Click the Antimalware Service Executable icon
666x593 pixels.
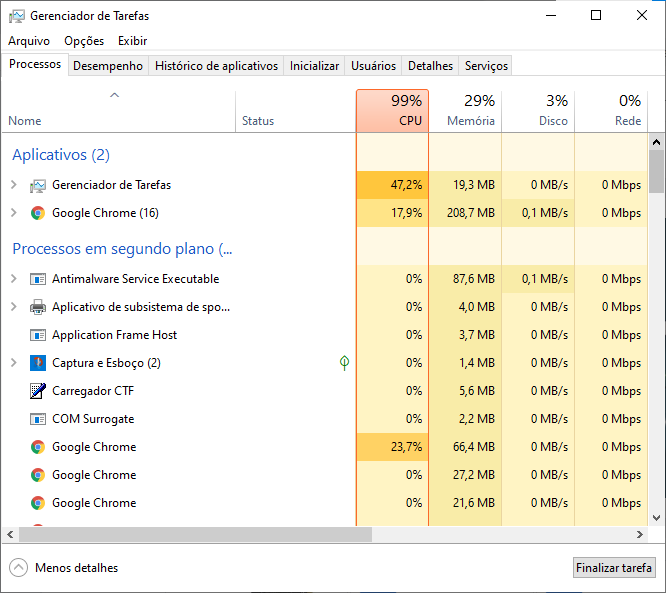(x=38, y=279)
